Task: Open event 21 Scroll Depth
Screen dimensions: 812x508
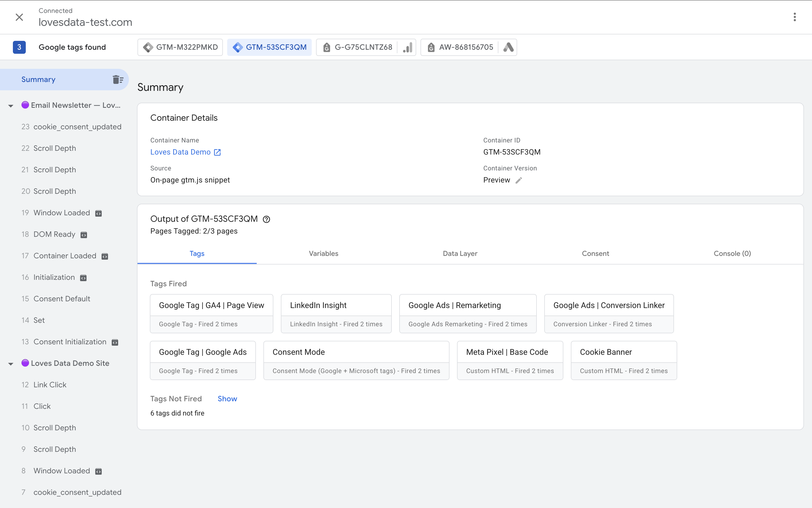Action: [x=49, y=170]
